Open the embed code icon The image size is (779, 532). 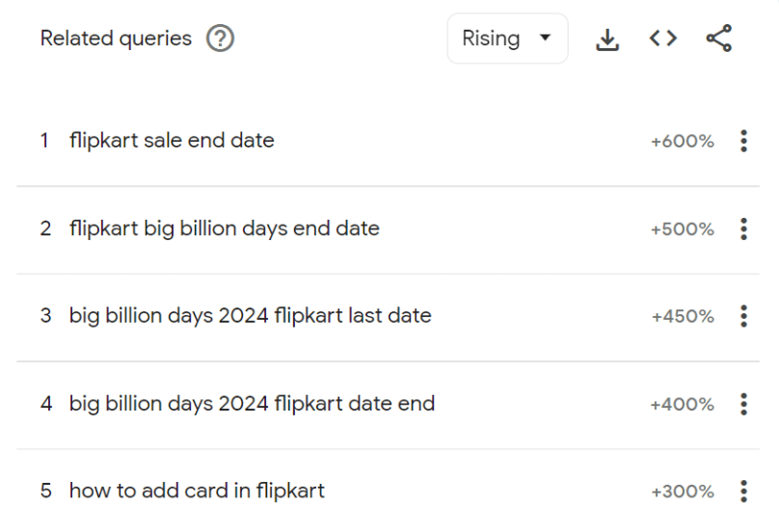(x=663, y=39)
